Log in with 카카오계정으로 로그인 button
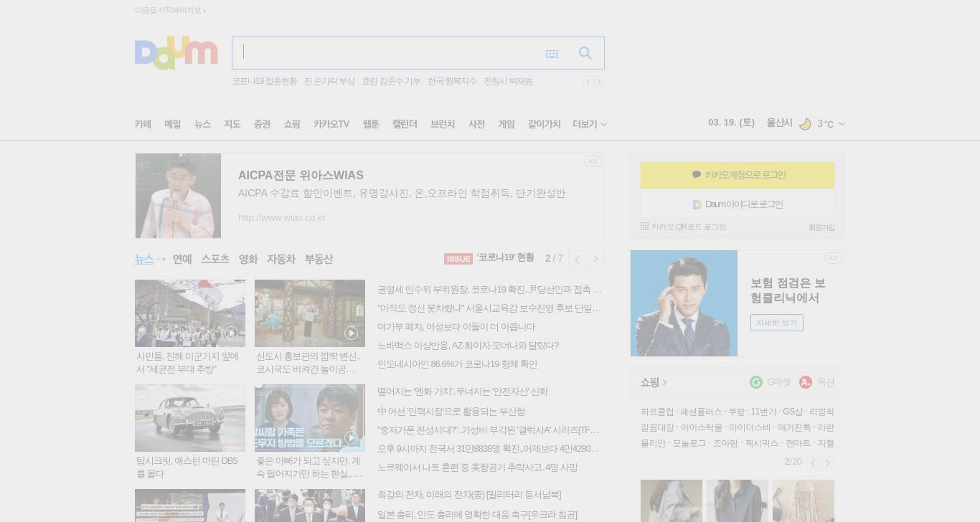This screenshot has width=980, height=522. (738, 175)
